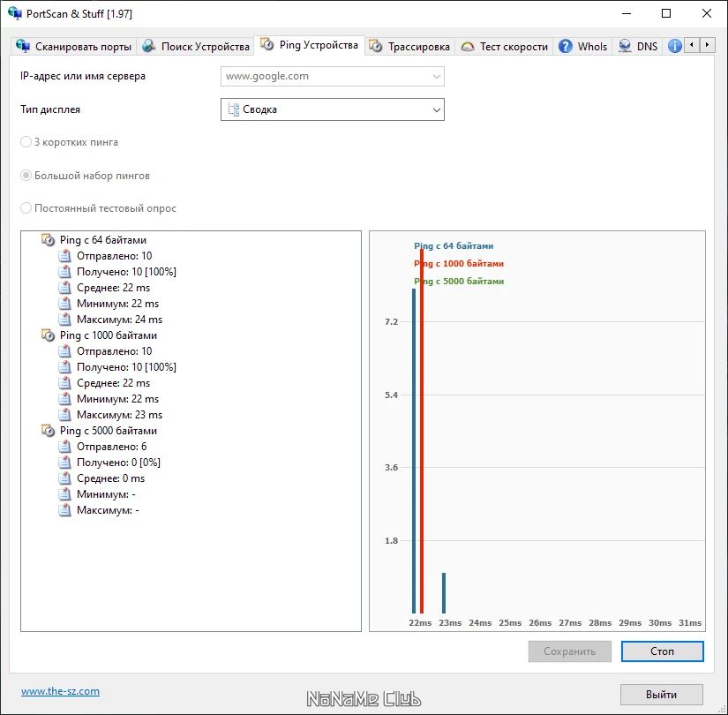Go to the Трассировка tab
Image resolution: width=728 pixels, height=715 pixels.
point(409,47)
